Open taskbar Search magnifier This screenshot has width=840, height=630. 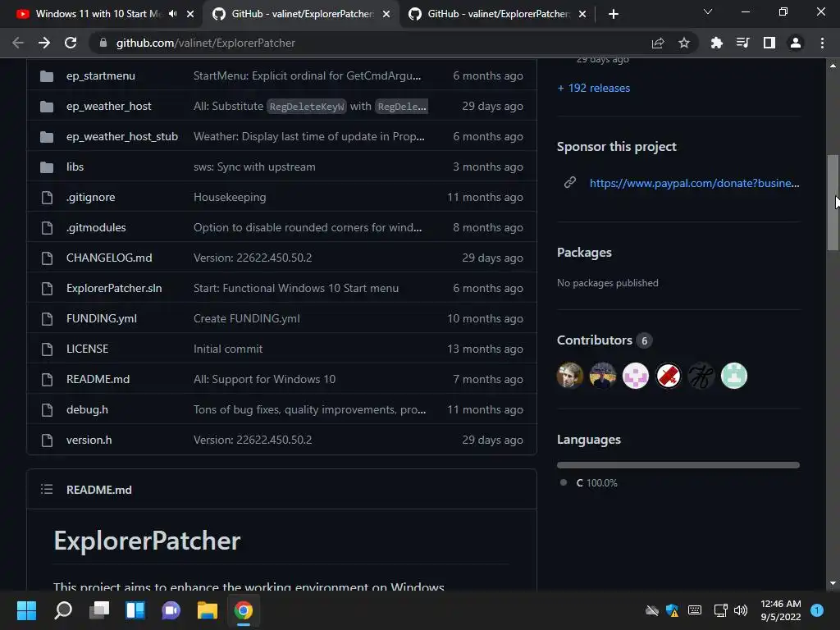pos(63,610)
